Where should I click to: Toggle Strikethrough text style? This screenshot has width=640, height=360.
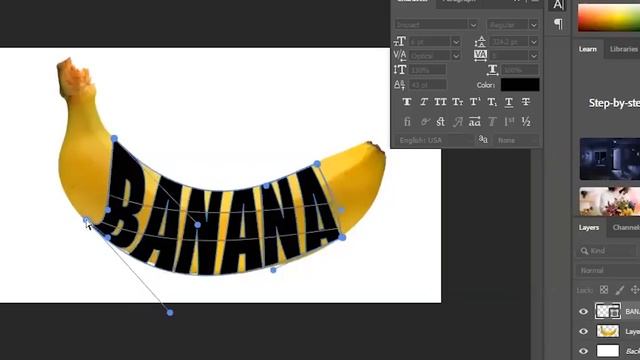(526, 102)
